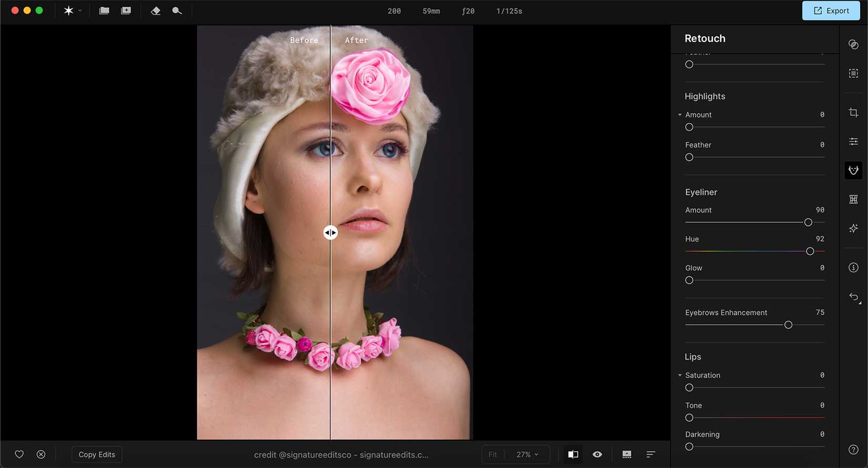Mark photo as favorite with heart icon

coord(19,454)
